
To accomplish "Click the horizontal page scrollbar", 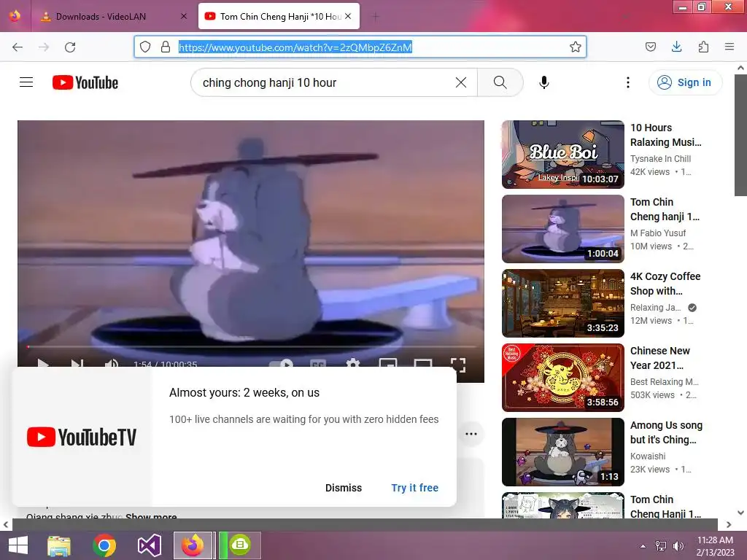I will (365, 524).
